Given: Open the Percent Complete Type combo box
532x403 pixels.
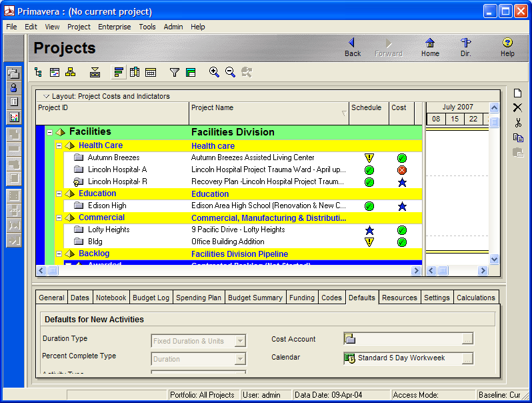Looking at the screenshot, I should 199,359.
